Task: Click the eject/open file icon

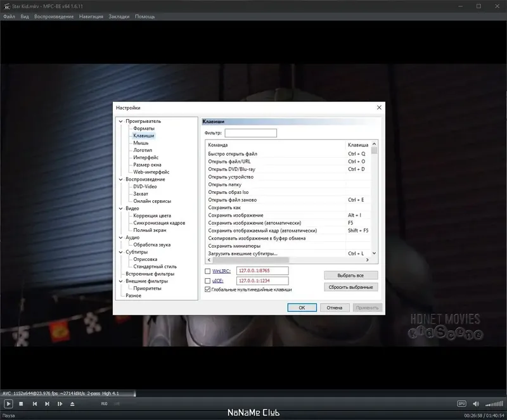Action: 72,404
